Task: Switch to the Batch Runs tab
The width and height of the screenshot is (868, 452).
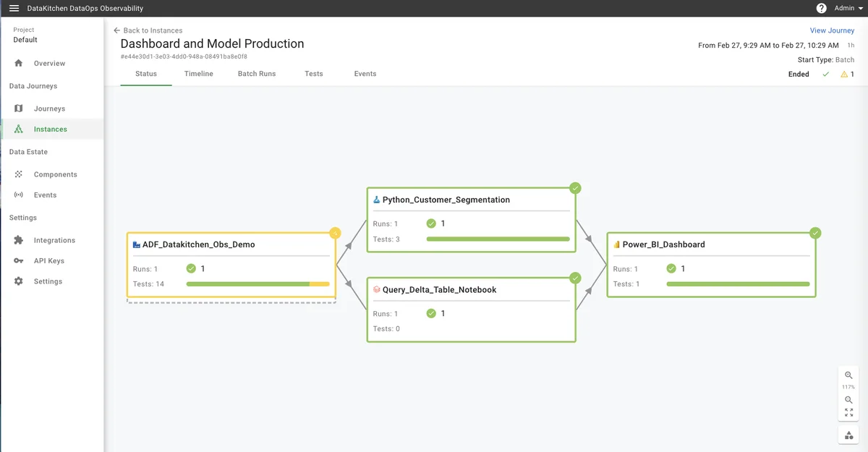Action: tap(257, 74)
